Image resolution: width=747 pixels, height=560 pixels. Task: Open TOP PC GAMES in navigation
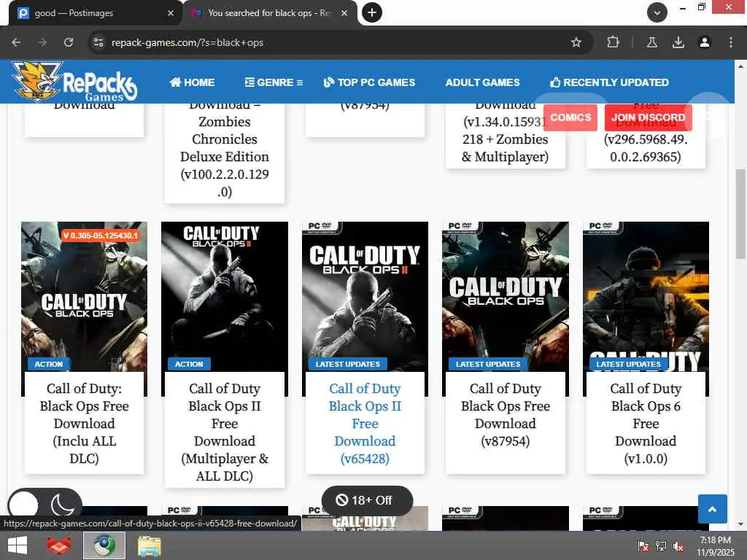[x=369, y=82]
